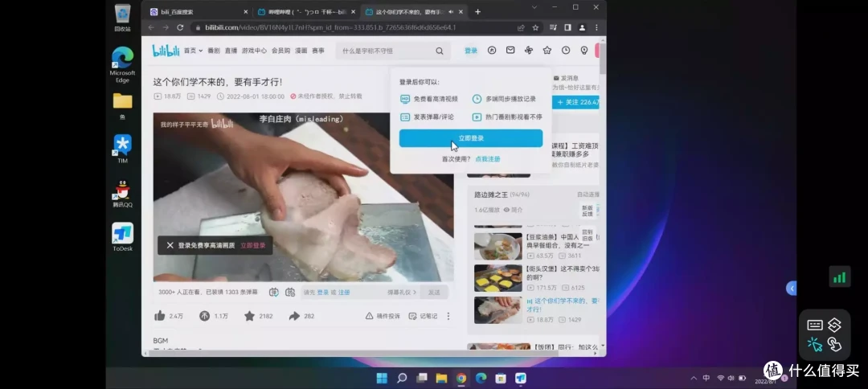This screenshot has height=389, width=868.
Task: Open a new Chrome tab
Action: (x=477, y=11)
